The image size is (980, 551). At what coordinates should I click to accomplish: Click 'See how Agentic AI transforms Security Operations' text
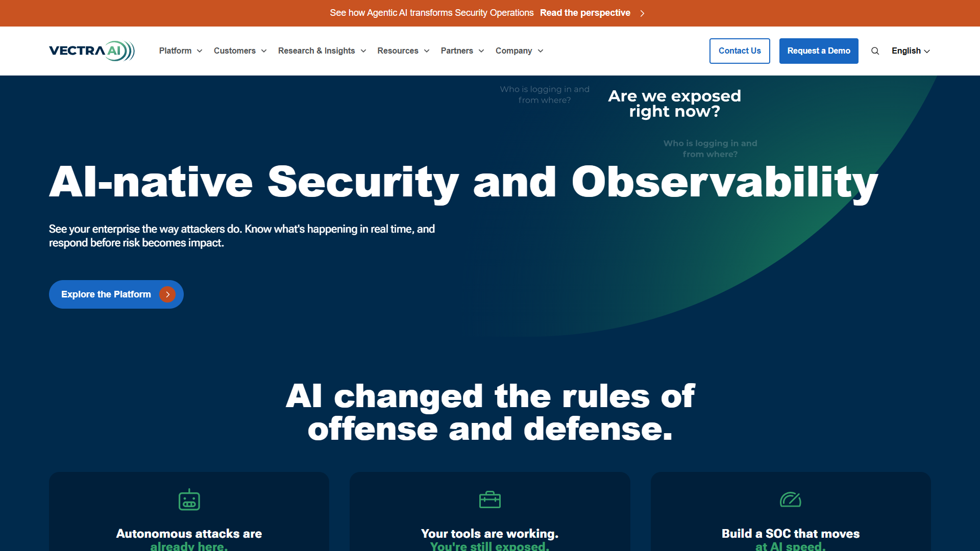(x=432, y=13)
